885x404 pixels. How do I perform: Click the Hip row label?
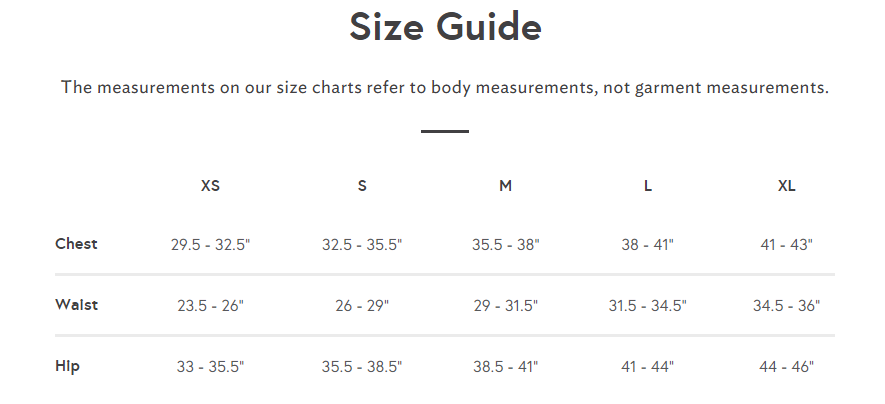[x=67, y=366]
